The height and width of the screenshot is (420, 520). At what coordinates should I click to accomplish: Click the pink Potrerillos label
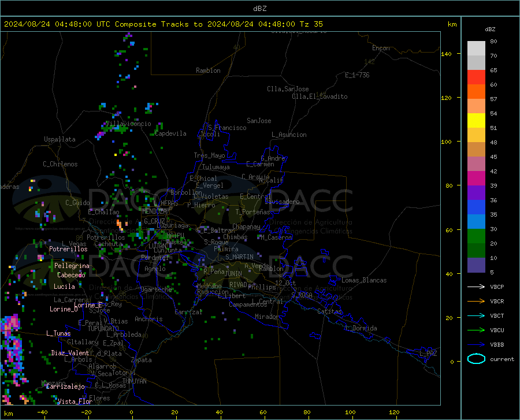tap(68, 249)
